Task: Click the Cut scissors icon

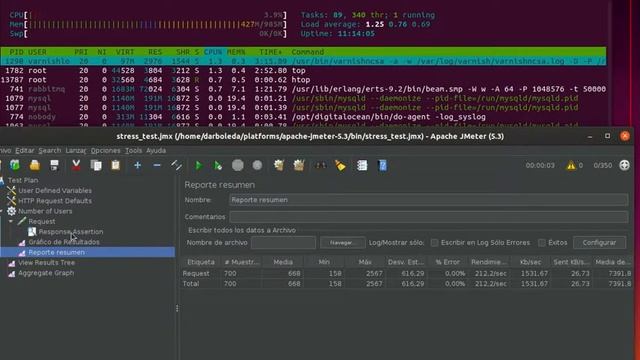Action: coord(76,165)
